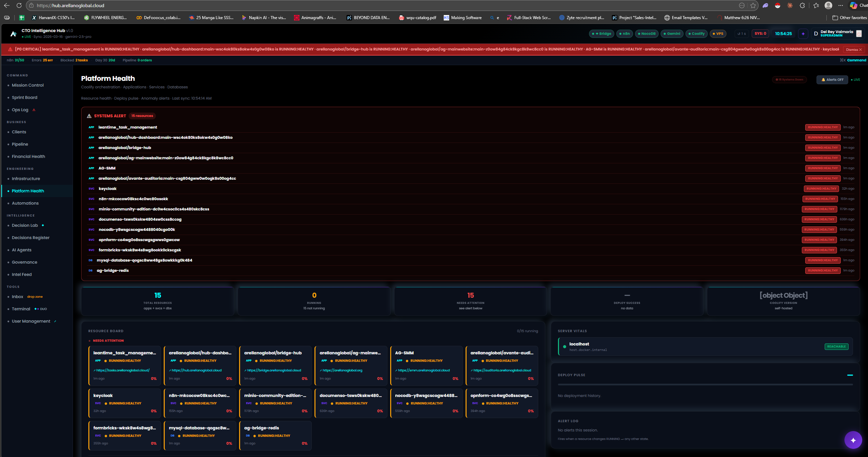Viewport: 868px width, 457px height.
Task: Toggle the Bridge status pill
Action: [602, 34]
